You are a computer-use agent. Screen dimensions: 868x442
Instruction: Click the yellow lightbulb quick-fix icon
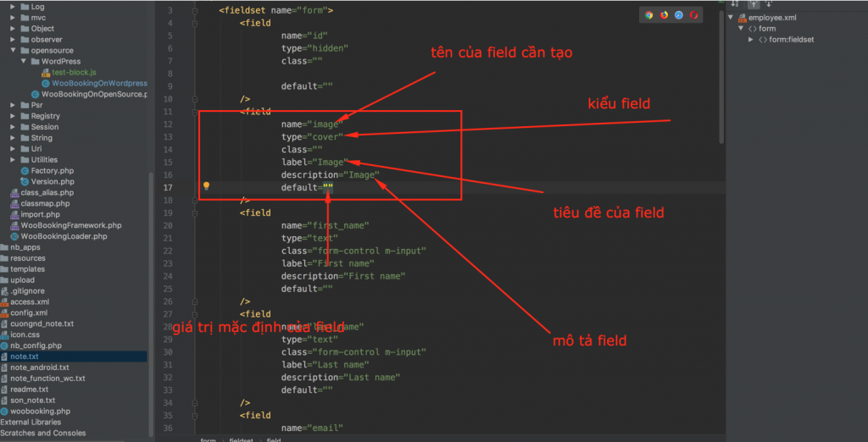coord(206,186)
